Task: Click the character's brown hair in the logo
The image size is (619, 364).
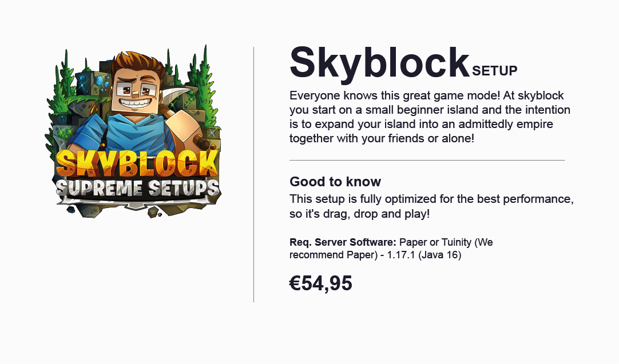Action: click(138, 64)
